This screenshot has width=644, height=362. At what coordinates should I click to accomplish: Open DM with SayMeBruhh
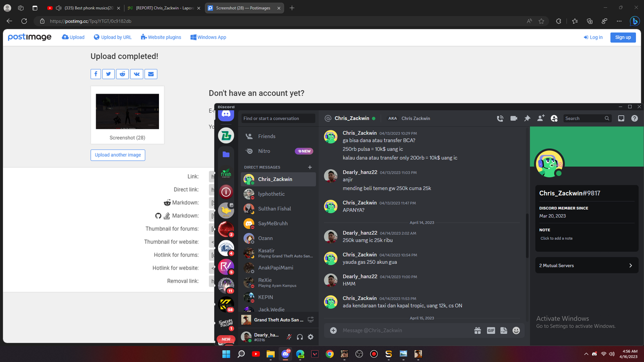click(278, 223)
